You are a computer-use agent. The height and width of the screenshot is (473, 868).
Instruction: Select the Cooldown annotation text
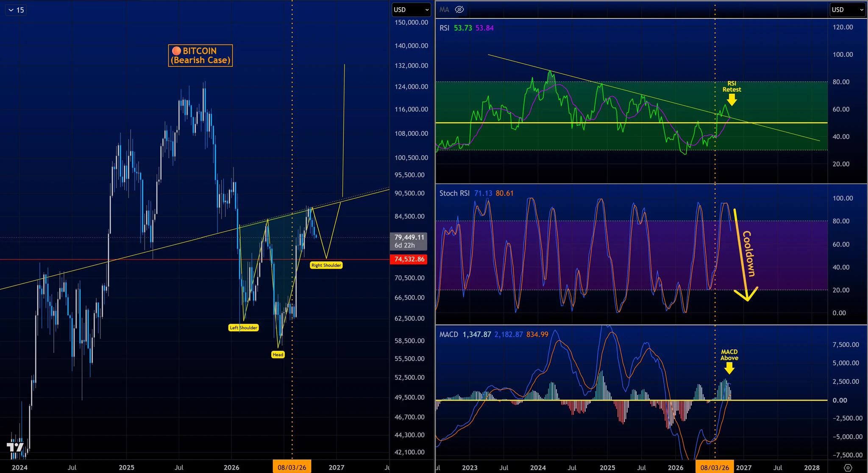point(749,254)
